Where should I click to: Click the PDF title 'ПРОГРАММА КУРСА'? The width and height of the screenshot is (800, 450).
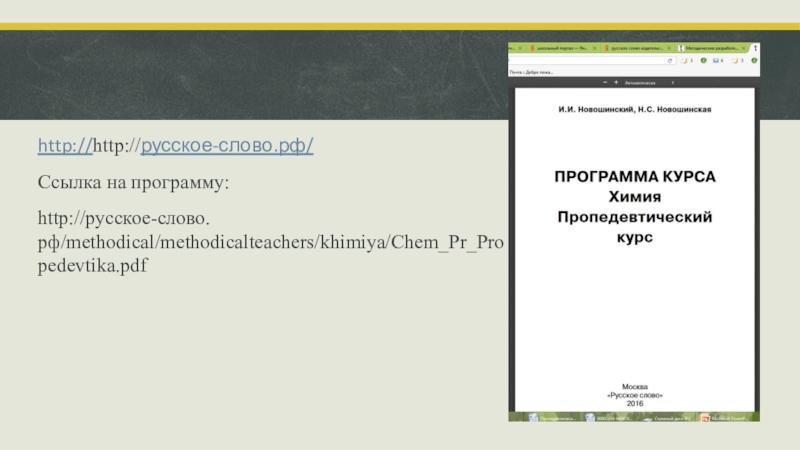click(x=635, y=177)
